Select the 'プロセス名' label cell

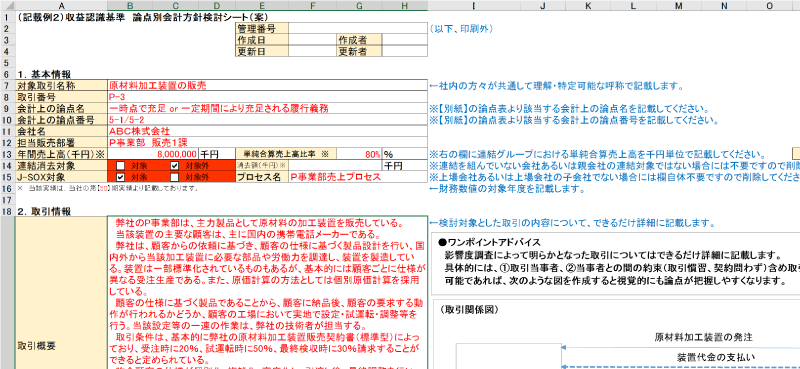tap(262, 177)
